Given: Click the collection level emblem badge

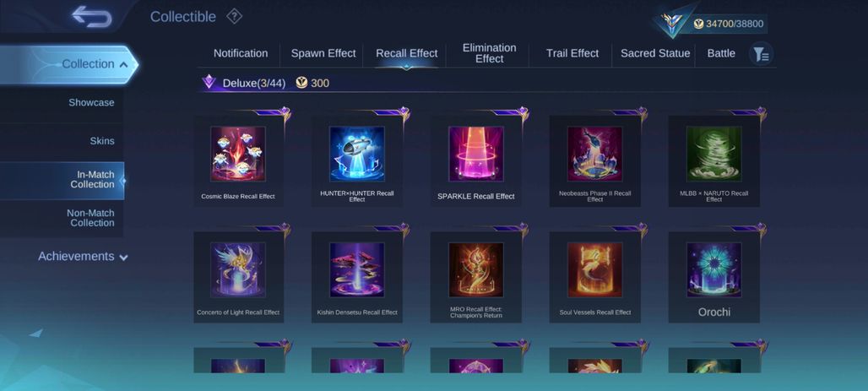Looking at the screenshot, I should point(673,23).
